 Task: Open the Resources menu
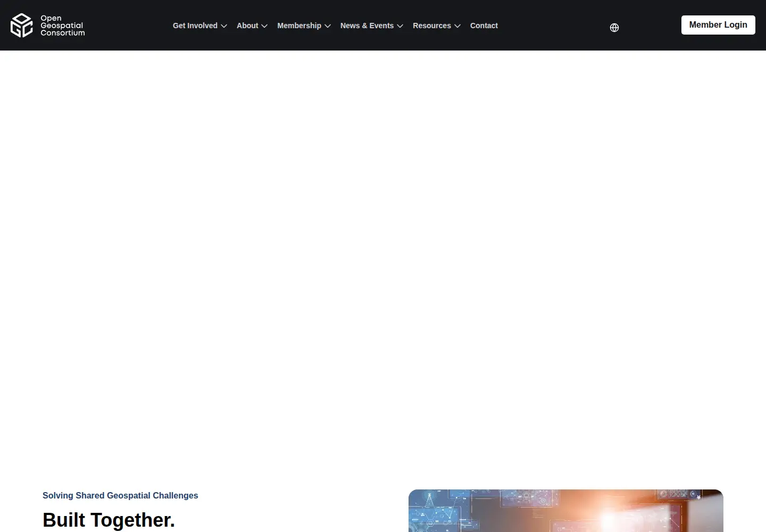(432, 26)
